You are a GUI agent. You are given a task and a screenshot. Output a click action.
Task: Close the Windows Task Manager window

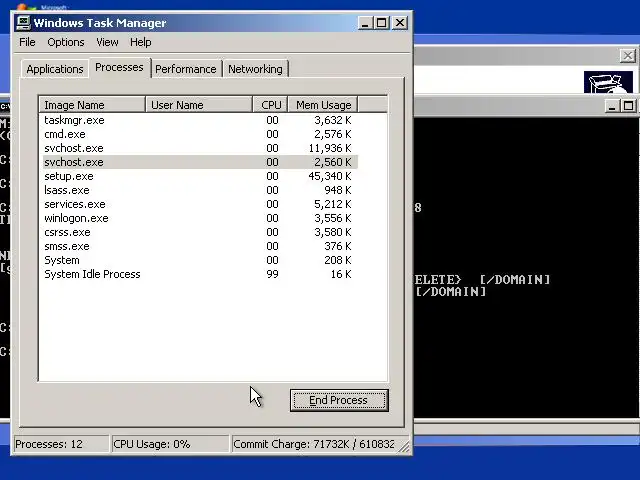click(x=400, y=22)
